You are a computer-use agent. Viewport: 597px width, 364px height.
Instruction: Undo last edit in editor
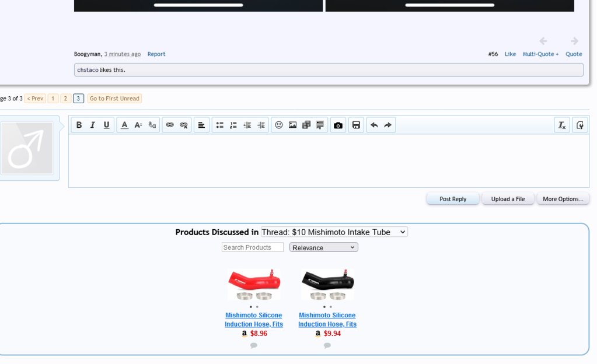[374, 125]
